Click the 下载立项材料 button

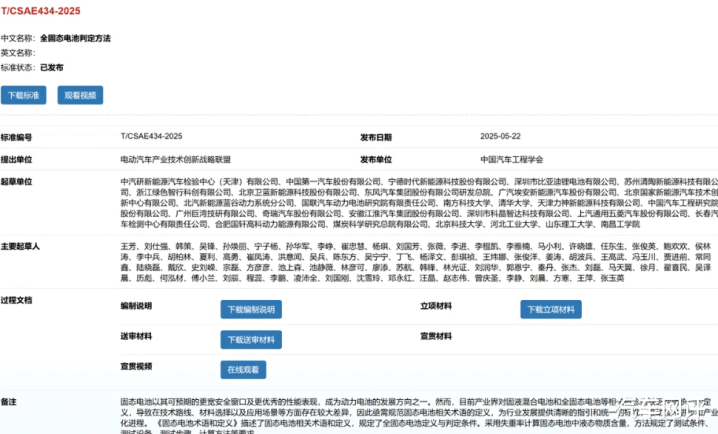click(x=550, y=309)
